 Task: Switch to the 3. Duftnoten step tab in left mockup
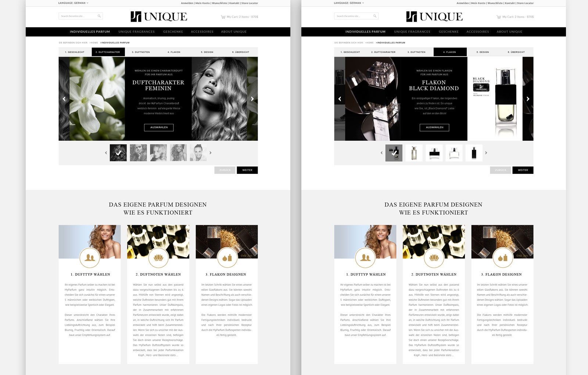pyautogui.click(x=141, y=52)
